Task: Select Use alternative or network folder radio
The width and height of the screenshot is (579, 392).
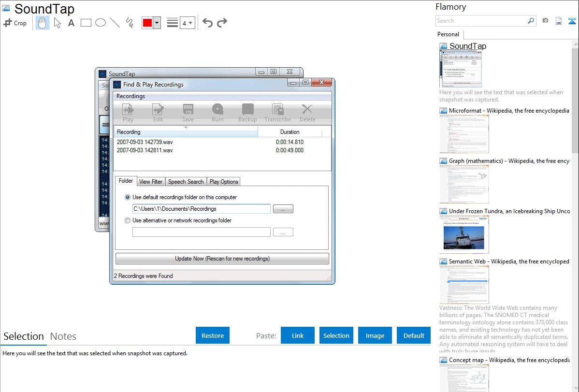Action: coord(128,220)
